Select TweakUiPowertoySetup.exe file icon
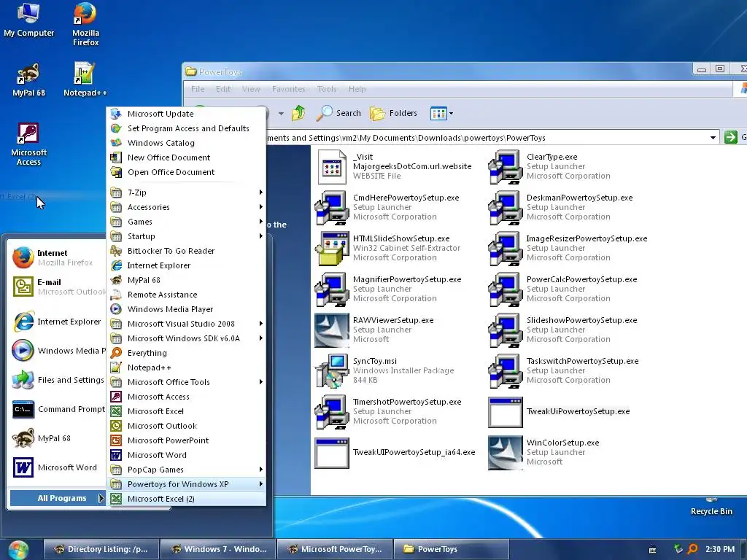This screenshot has width=747, height=560. [506, 412]
